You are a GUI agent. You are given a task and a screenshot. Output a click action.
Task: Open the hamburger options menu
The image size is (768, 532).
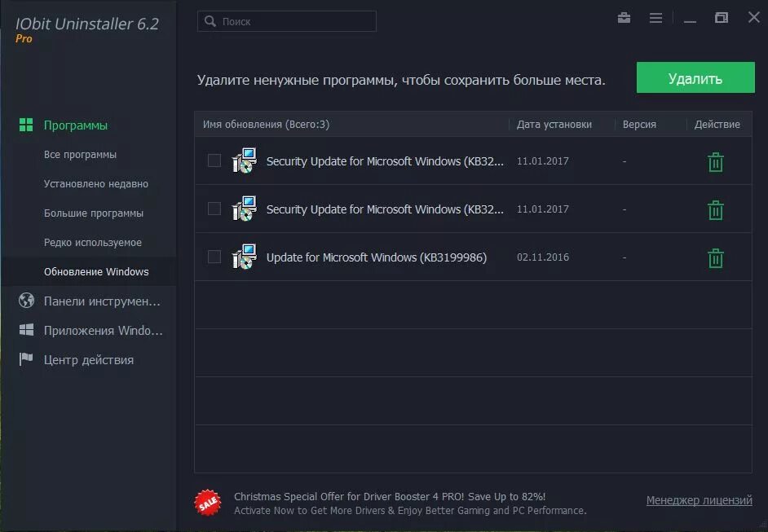pos(655,18)
